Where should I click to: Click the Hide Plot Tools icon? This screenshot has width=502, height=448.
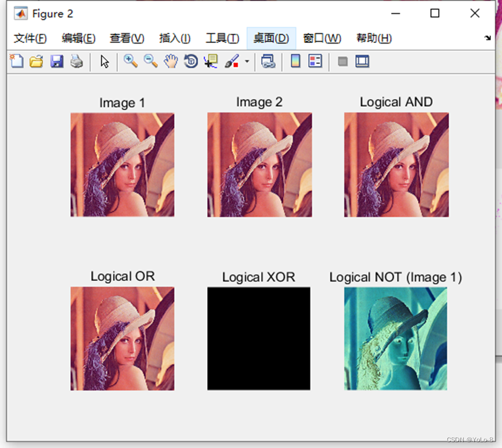342,61
